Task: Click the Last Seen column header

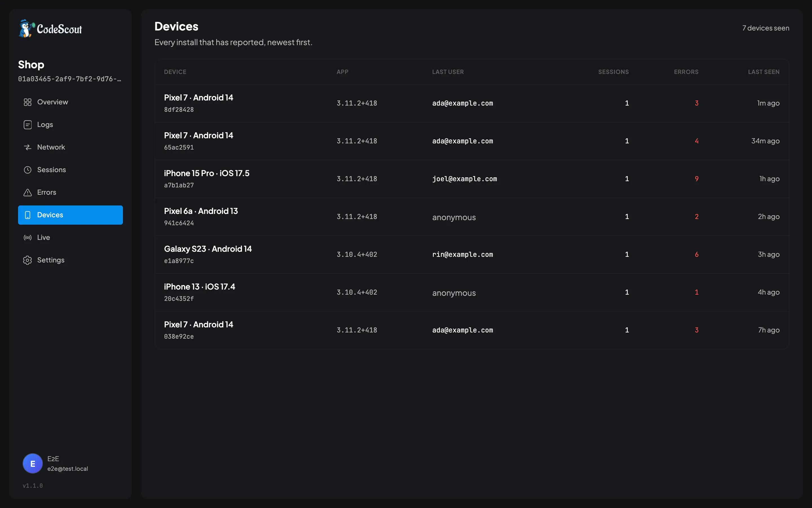Action: (764, 72)
